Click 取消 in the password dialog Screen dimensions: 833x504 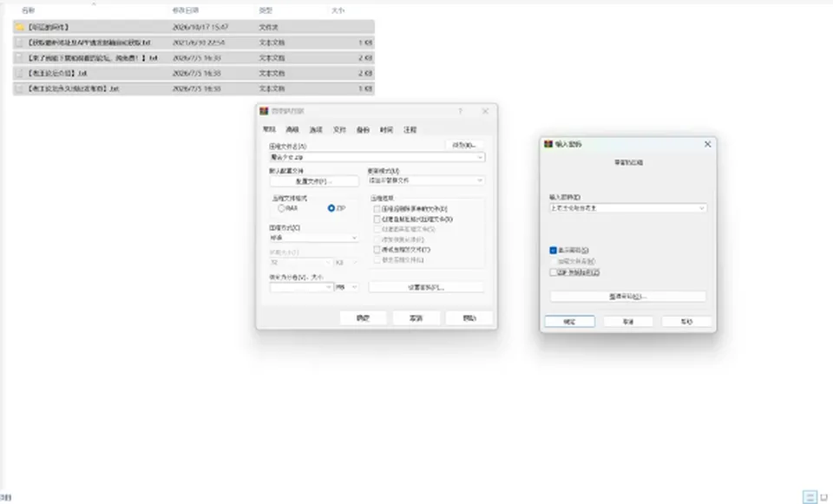coord(628,321)
